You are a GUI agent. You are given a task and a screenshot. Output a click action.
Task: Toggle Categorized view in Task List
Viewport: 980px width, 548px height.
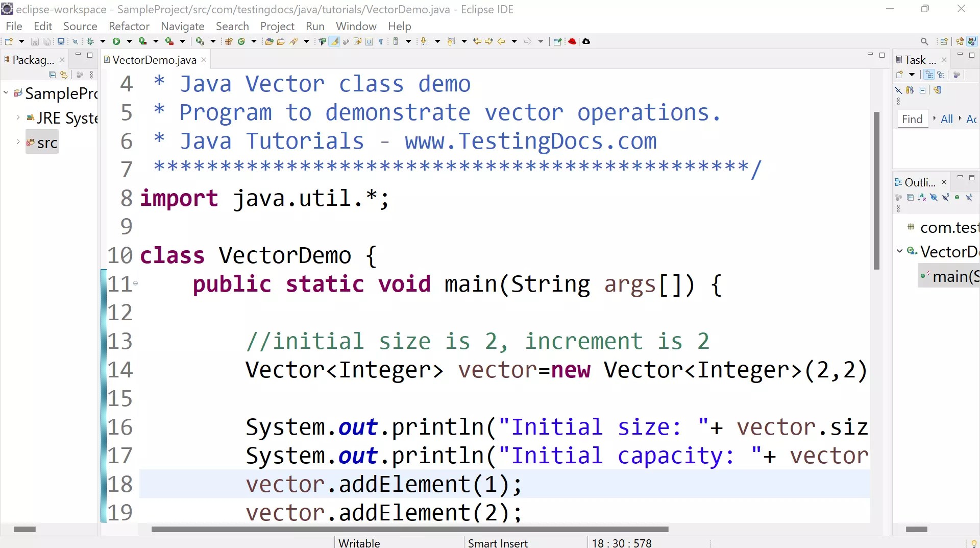point(929,75)
